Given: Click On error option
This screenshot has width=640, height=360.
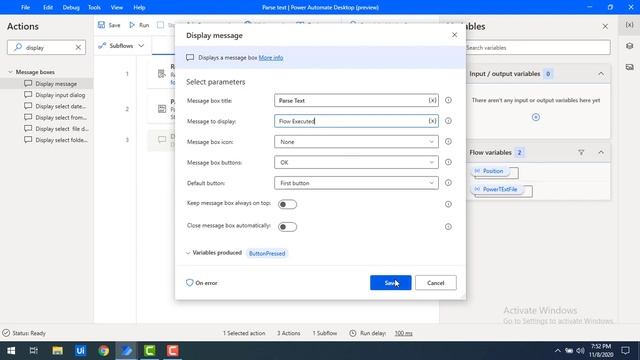Looking at the screenshot, I should click(x=202, y=283).
